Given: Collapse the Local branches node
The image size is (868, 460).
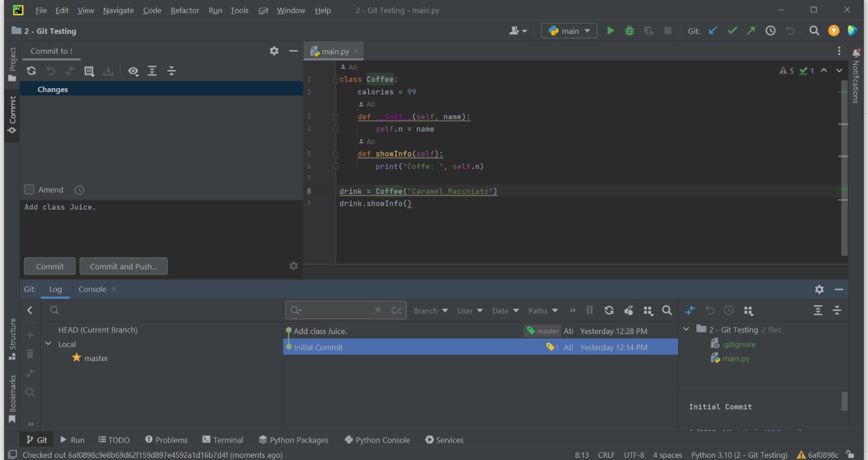Looking at the screenshot, I should 47,344.
